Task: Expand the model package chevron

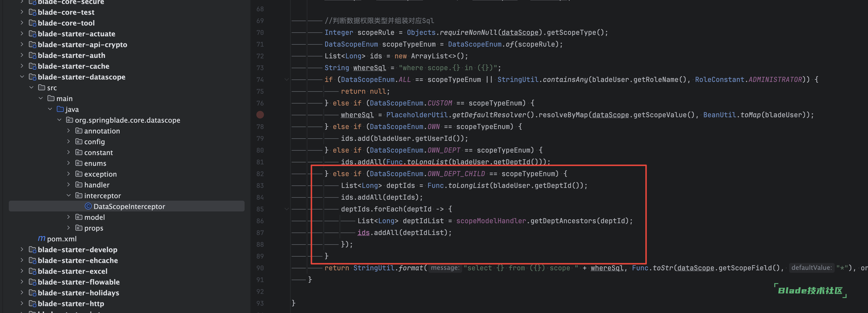Action: point(69,217)
